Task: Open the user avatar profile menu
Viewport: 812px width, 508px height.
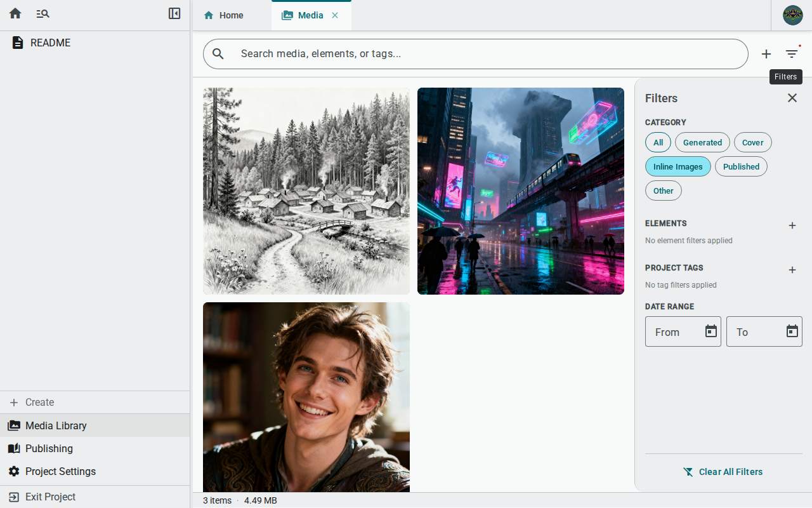Action: coord(793,15)
